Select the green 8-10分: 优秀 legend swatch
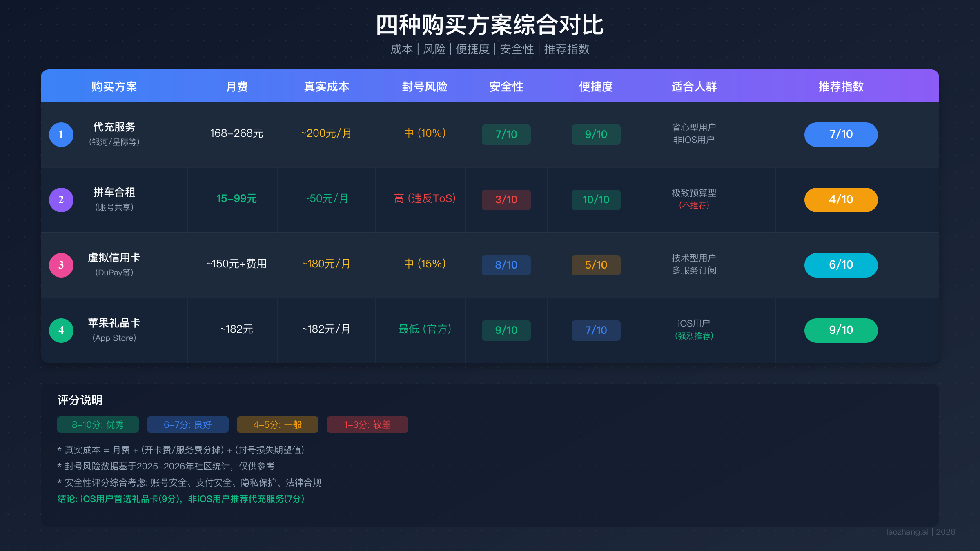 click(98, 424)
